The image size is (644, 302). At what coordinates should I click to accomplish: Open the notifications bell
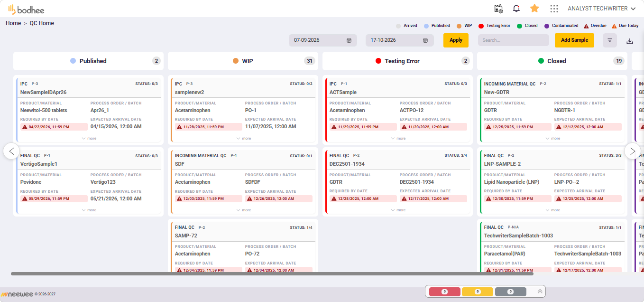tap(516, 9)
